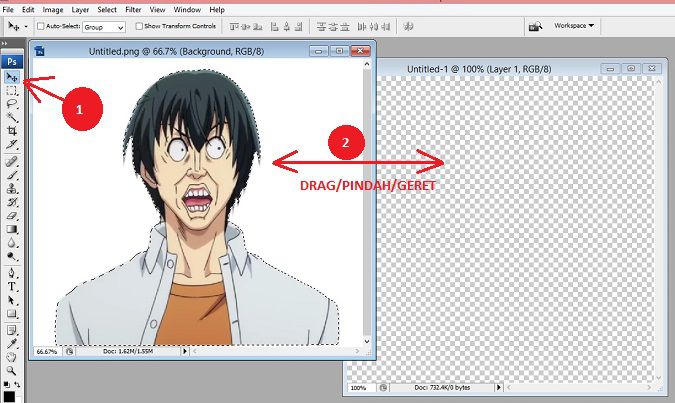Click the Ps logo atop the toolbox

click(x=12, y=62)
